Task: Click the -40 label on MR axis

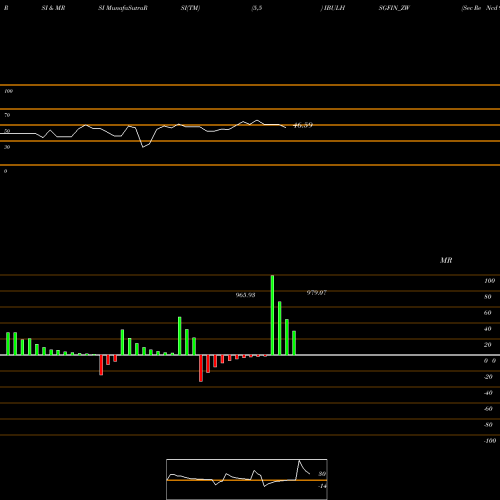Action: [488, 393]
